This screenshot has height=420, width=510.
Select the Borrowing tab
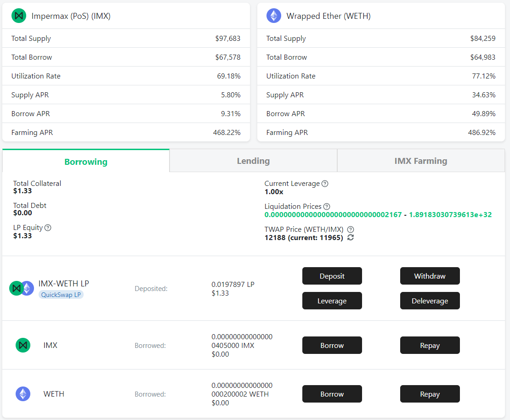click(x=86, y=162)
